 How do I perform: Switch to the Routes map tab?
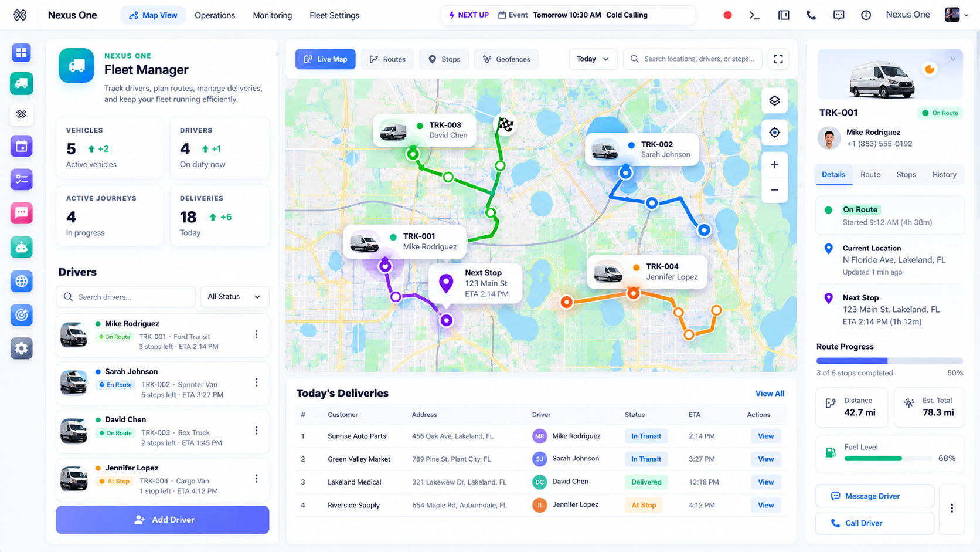[x=387, y=59]
